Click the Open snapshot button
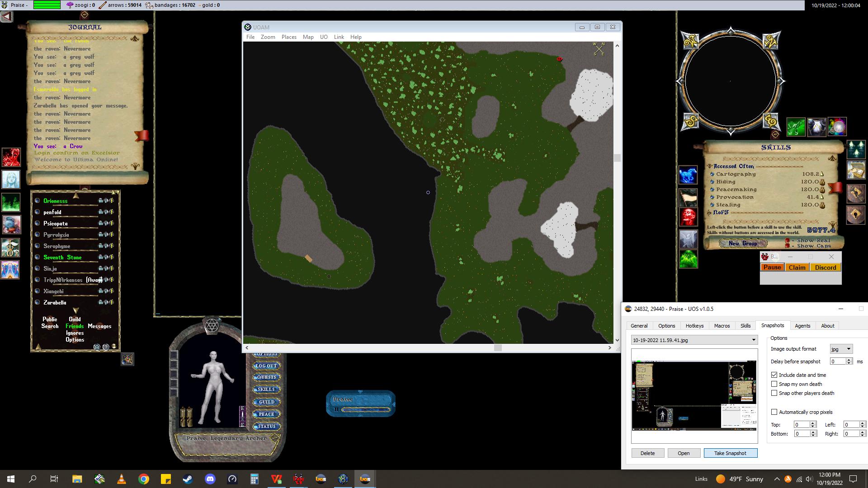Viewport: 868px width, 488px height. click(684, 453)
